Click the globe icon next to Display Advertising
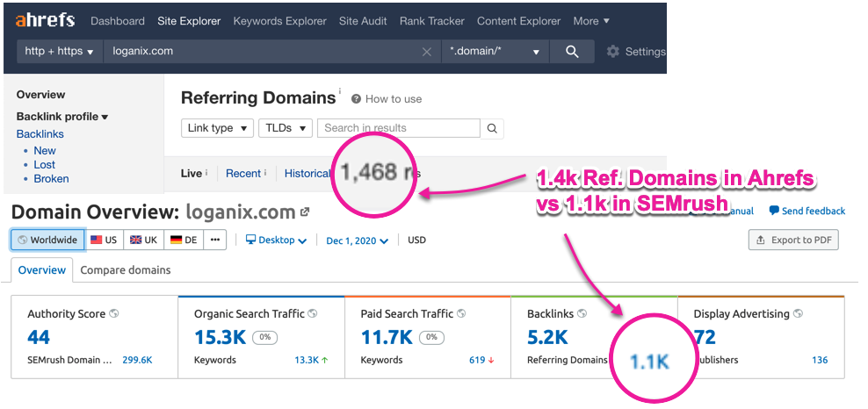The image size is (868, 409). pos(798,313)
